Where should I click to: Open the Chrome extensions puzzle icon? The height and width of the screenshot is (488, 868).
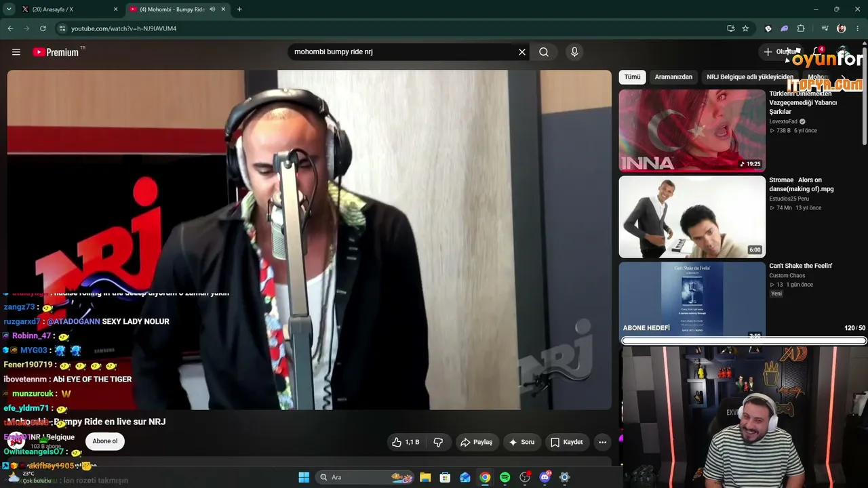[x=801, y=28]
